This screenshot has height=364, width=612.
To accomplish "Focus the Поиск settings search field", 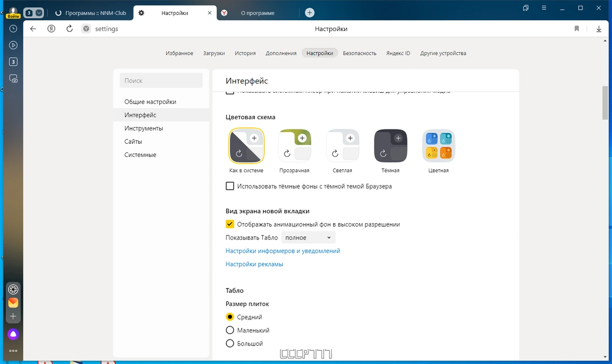I will tap(161, 81).
